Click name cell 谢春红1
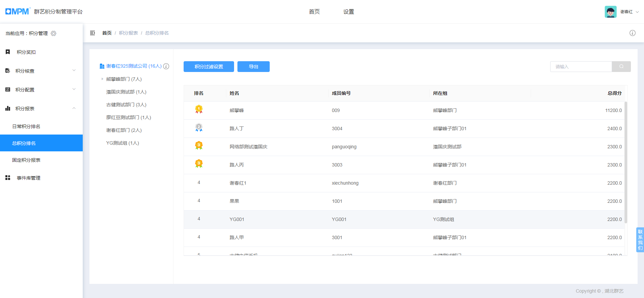The height and width of the screenshot is (298, 644). pos(238,183)
